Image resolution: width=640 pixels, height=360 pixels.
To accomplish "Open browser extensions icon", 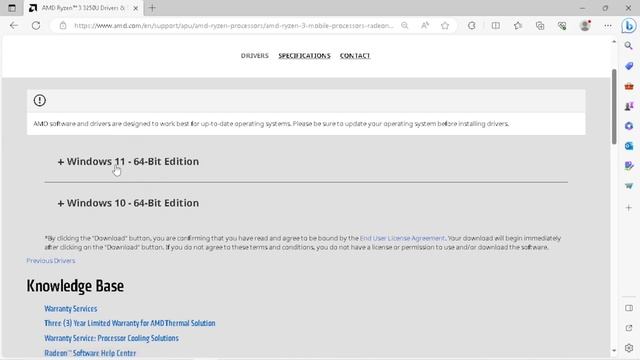I will [x=471, y=25].
